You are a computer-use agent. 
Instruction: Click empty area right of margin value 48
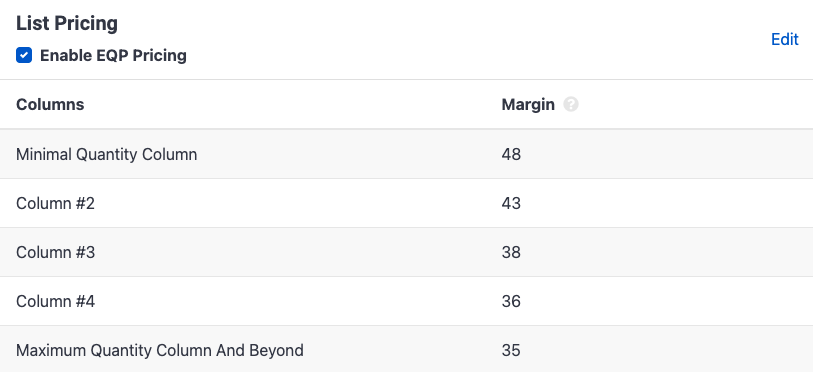pos(667,155)
